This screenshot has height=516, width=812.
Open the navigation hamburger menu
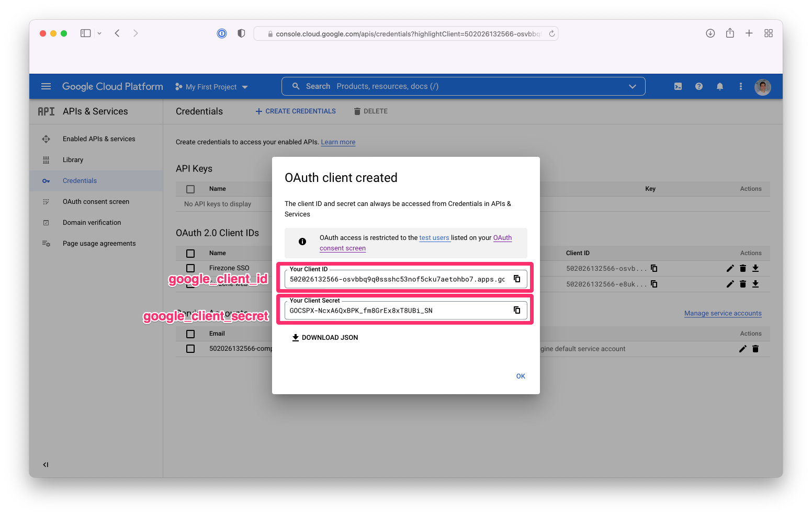pyautogui.click(x=46, y=86)
